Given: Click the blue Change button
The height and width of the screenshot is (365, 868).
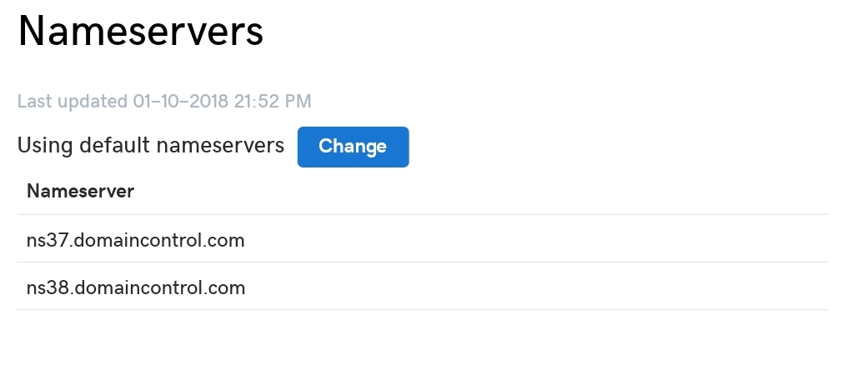Looking at the screenshot, I should (353, 147).
